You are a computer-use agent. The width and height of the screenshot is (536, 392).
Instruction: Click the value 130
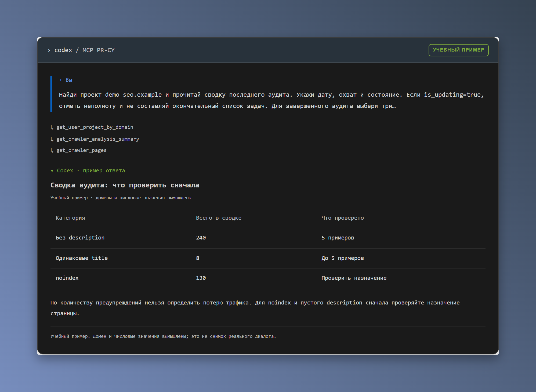click(201, 278)
